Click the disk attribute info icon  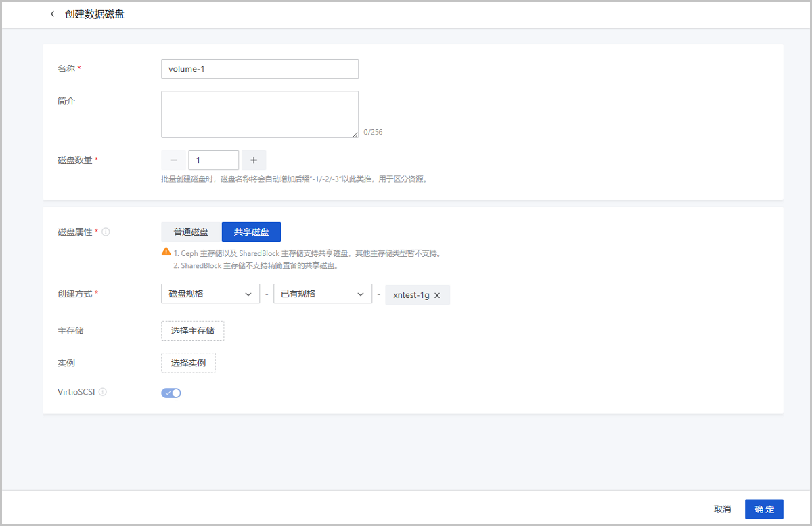tap(106, 232)
